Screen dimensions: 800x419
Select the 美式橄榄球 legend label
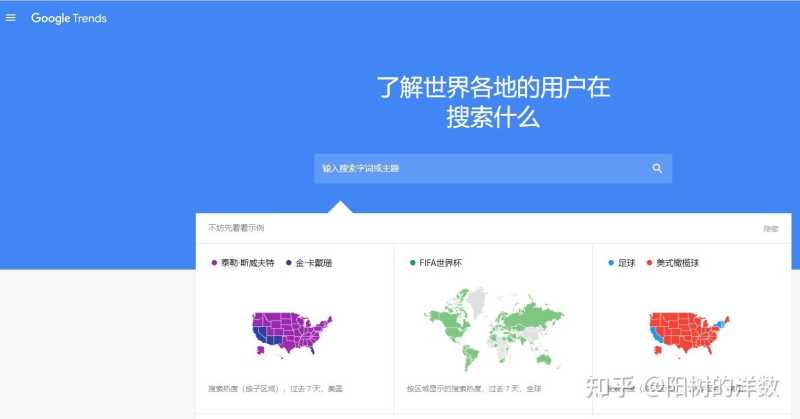(x=677, y=263)
